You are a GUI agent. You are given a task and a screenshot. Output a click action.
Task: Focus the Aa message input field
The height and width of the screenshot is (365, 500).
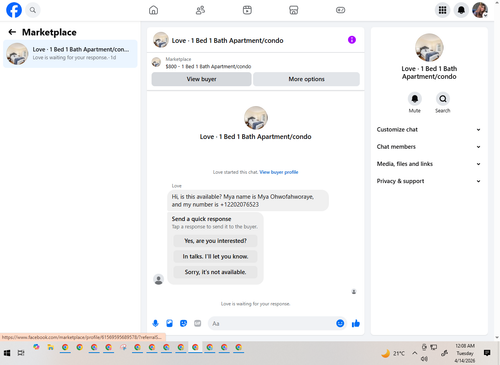(272, 323)
